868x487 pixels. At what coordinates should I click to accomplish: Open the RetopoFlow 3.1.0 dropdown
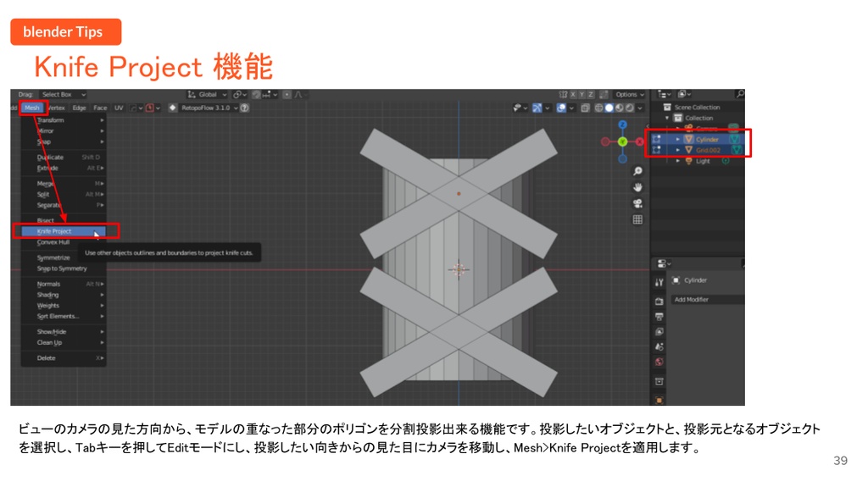(x=209, y=108)
